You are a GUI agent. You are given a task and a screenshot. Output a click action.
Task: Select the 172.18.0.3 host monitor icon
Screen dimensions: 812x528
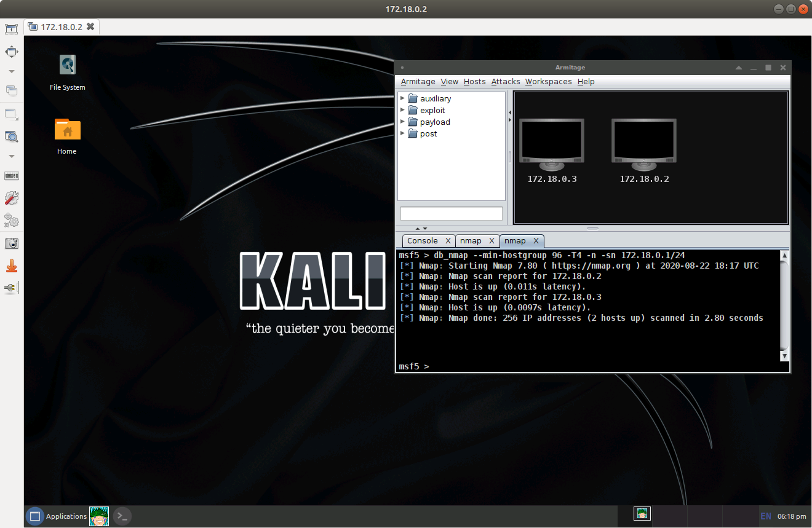pos(552,145)
